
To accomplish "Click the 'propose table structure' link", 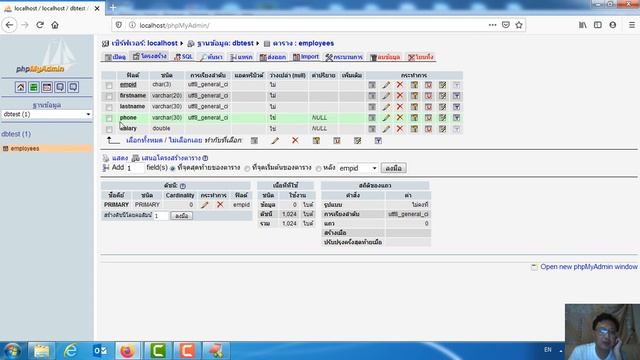I will tap(171, 158).
